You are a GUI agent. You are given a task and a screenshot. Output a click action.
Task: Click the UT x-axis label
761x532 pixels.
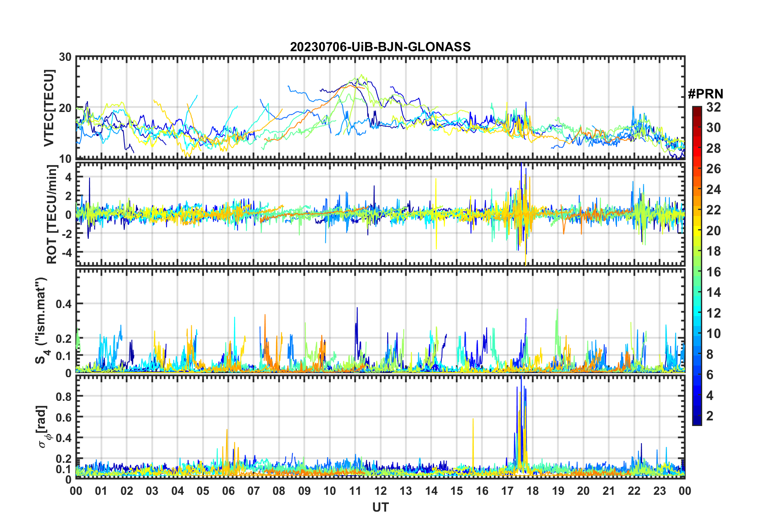pos(380,508)
